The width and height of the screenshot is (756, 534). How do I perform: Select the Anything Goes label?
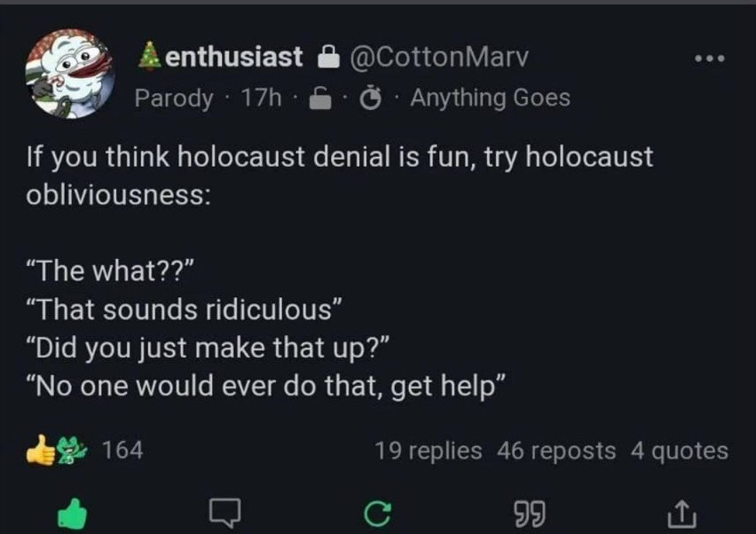click(x=491, y=98)
